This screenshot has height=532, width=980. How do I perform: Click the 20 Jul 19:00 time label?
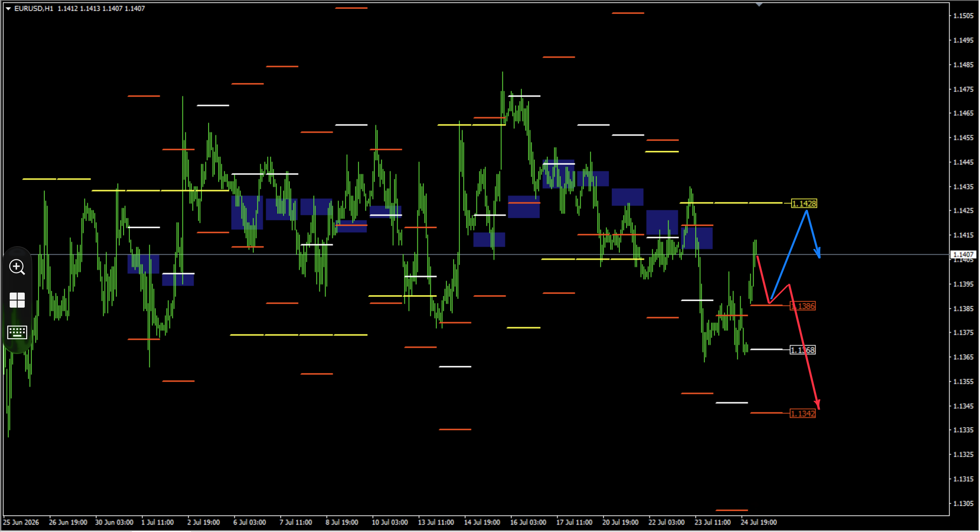620,522
